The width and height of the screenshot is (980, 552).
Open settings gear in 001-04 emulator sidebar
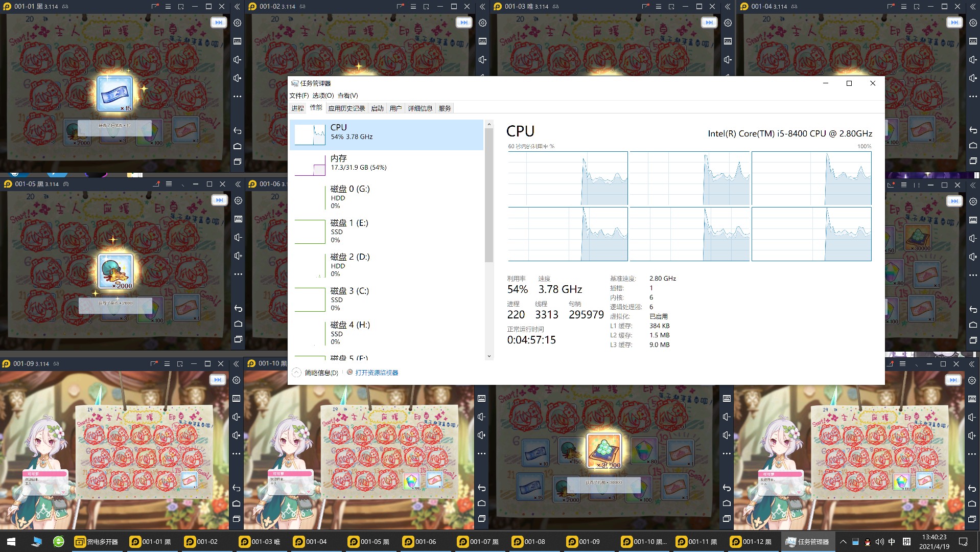pyautogui.click(x=973, y=23)
